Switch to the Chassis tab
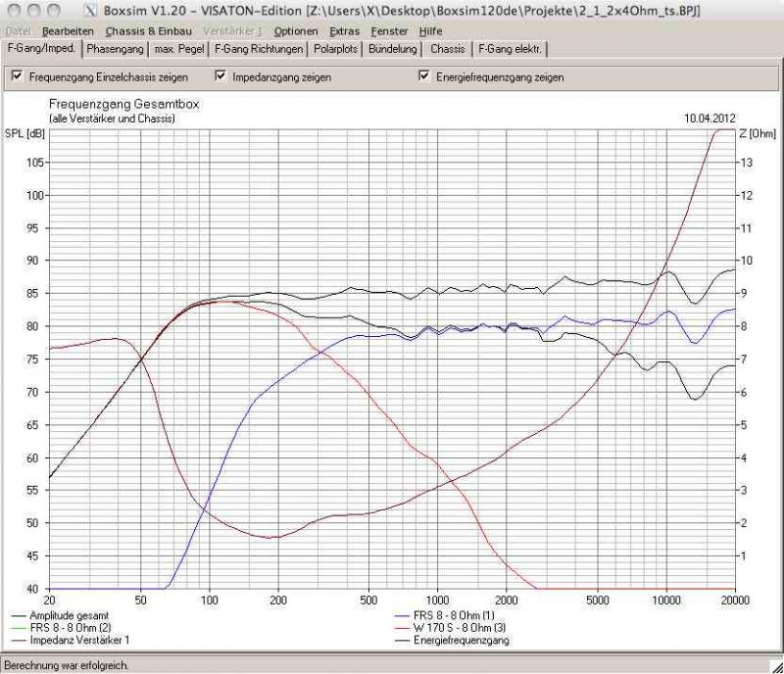784x674 pixels. pos(448,49)
